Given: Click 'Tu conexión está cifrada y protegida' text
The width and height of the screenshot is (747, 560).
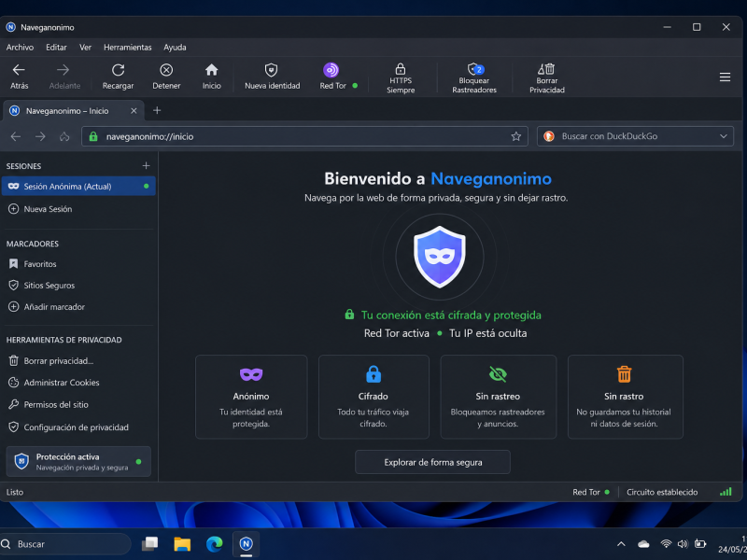Looking at the screenshot, I should coord(451,315).
